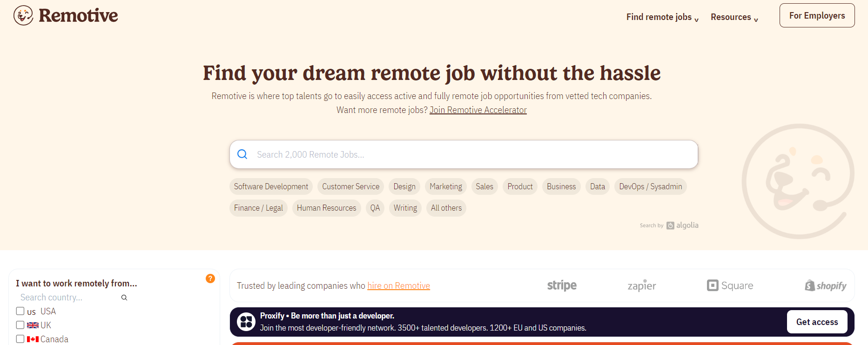
Task: Click the Algolia logo
Action: [683, 226]
